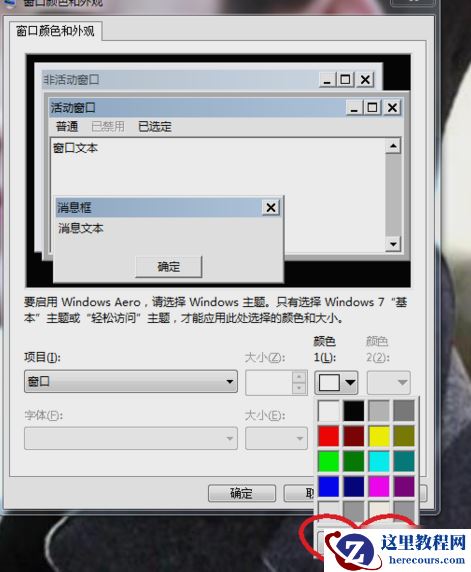Click close X on 活动窗口 preview
The image size is (471, 572).
click(392, 108)
